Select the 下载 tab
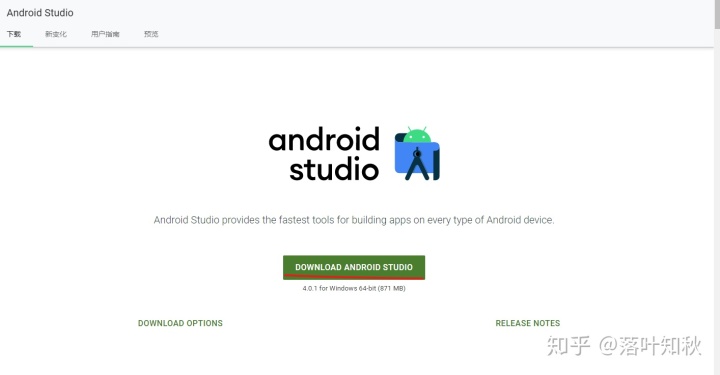This screenshot has width=720, height=375. point(14,34)
